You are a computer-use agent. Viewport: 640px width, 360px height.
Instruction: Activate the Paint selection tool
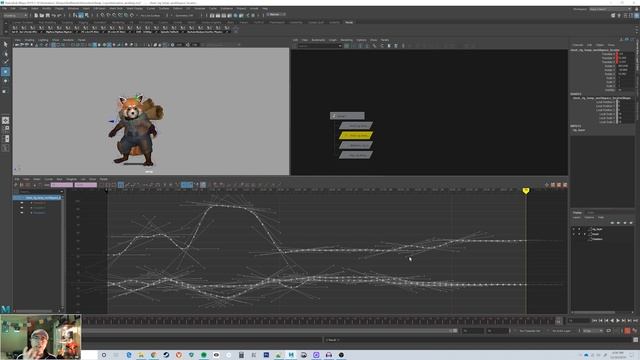point(5,62)
